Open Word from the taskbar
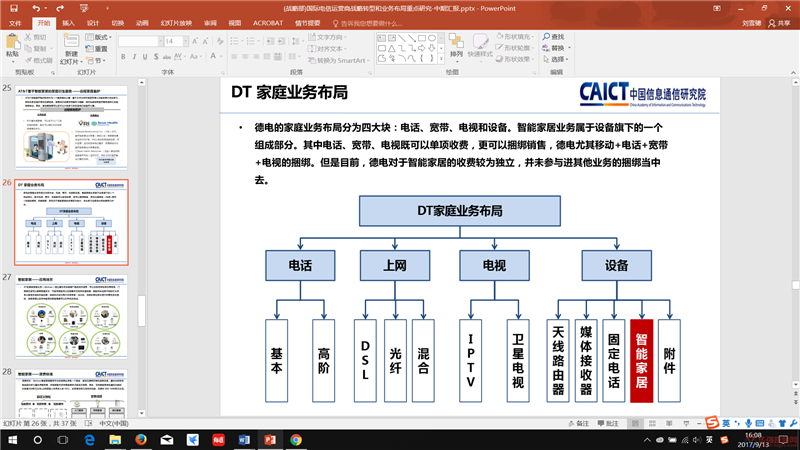800x450 pixels. [x=244, y=440]
